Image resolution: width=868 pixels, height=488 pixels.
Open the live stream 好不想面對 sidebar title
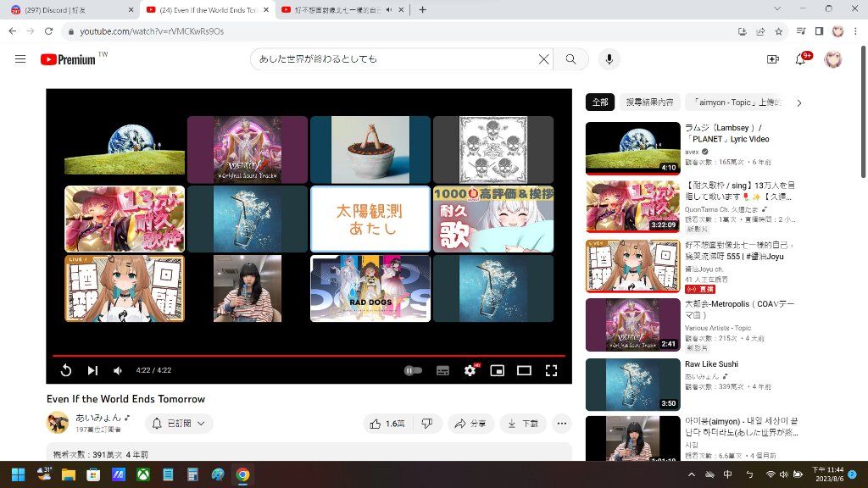tap(739, 250)
